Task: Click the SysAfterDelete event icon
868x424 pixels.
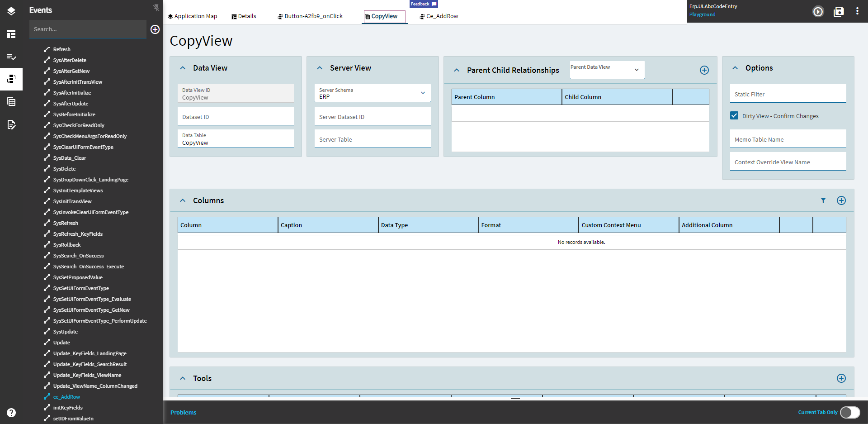Action: (x=47, y=60)
